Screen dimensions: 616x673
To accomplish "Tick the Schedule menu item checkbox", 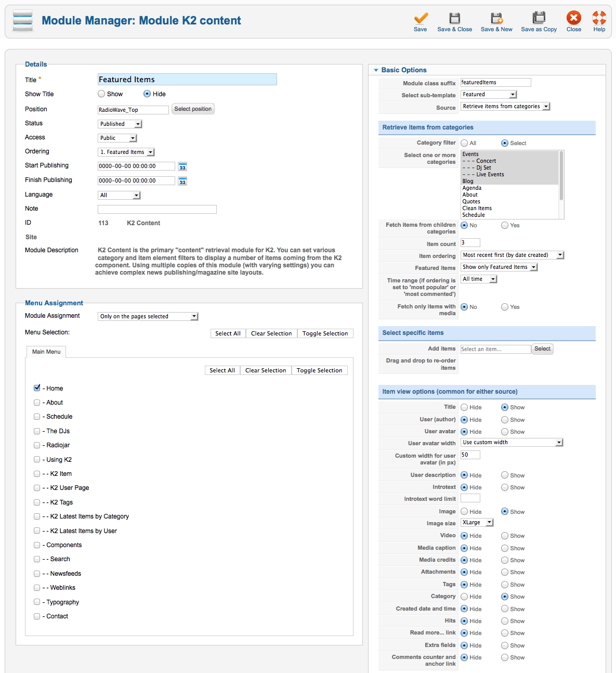I will (37, 417).
